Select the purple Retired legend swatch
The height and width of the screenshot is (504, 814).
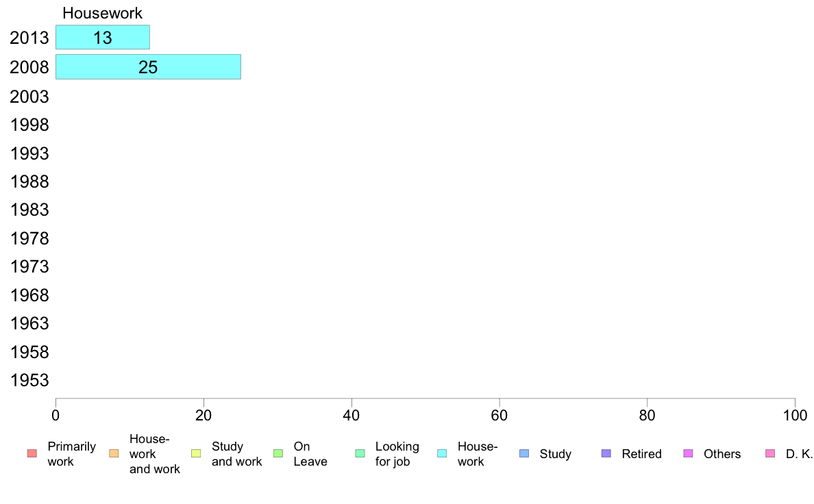(606, 453)
